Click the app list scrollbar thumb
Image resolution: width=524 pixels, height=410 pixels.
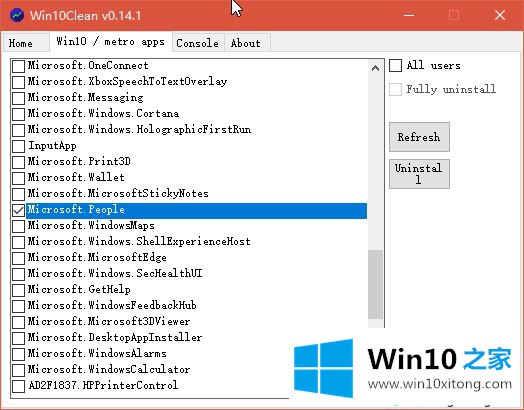click(x=375, y=284)
